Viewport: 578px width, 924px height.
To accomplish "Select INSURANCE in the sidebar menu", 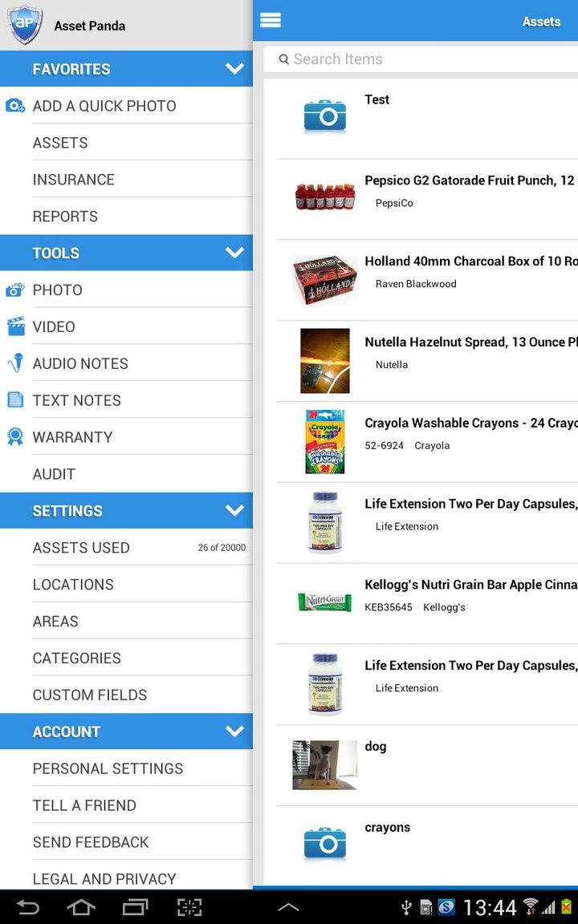I will point(73,179).
